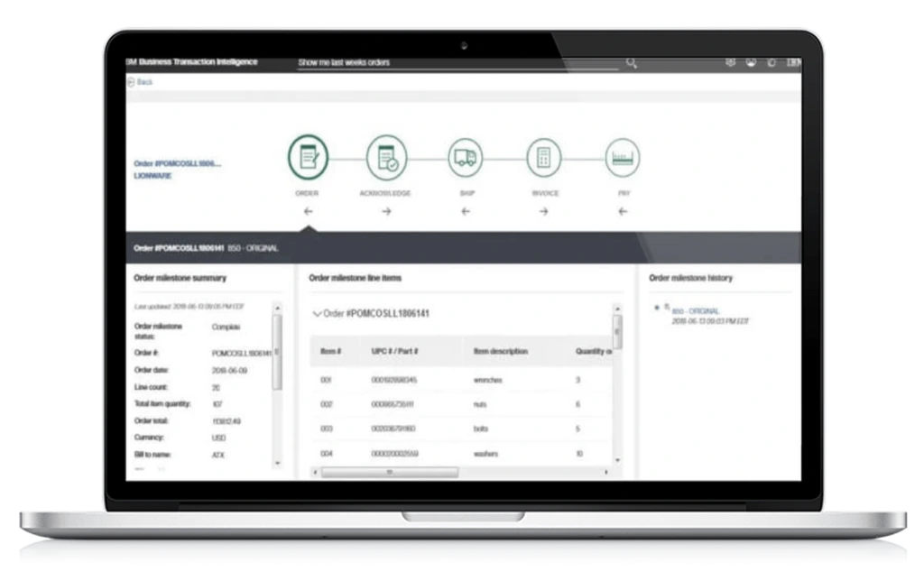The image size is (924, 581).
Task: Click the order date value 2018-06-09
Action: tap(229, 371)
